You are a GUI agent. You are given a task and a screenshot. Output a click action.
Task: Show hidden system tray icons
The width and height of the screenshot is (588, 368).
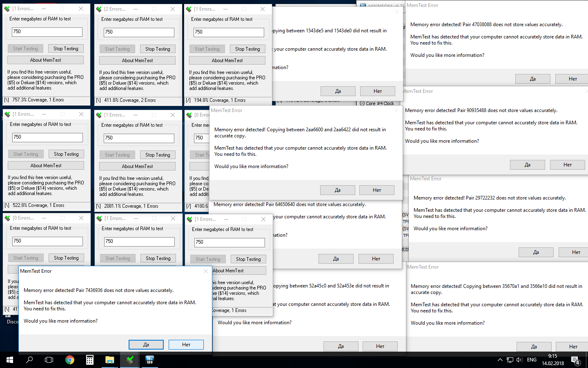click(500, 360)
